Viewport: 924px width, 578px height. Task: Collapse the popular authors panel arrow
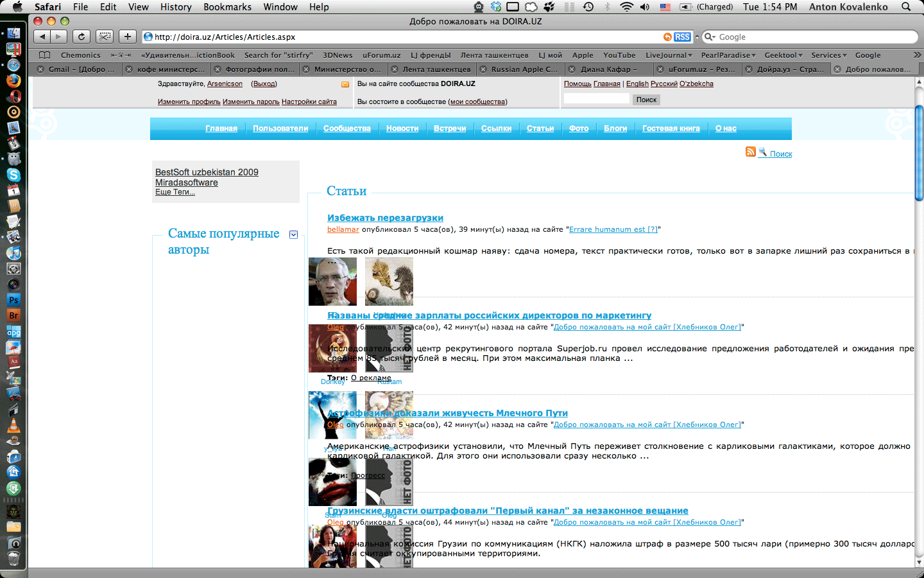[293, 234]
